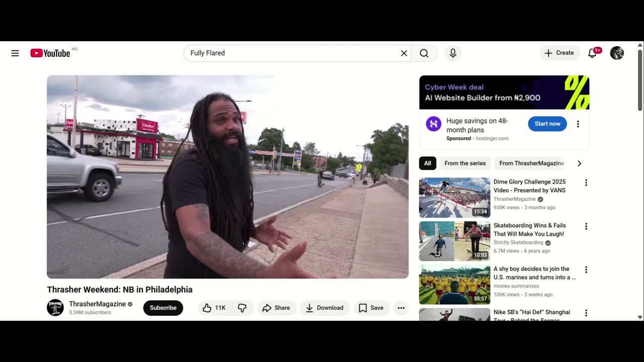Go to YouTube home via logo
Viewport: 644px width, 362px height.
pyautogui.click(x=50, y=53)
